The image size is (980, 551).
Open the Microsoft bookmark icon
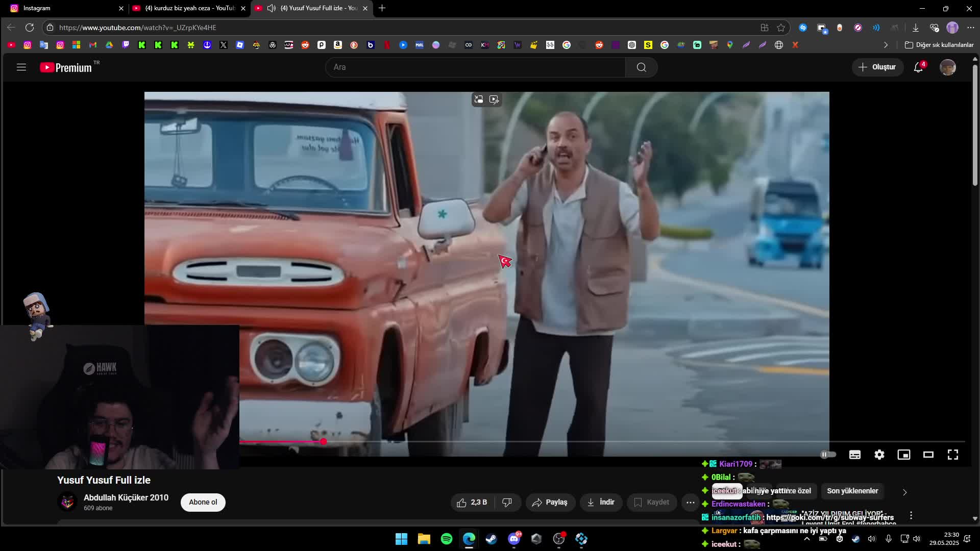77,45
